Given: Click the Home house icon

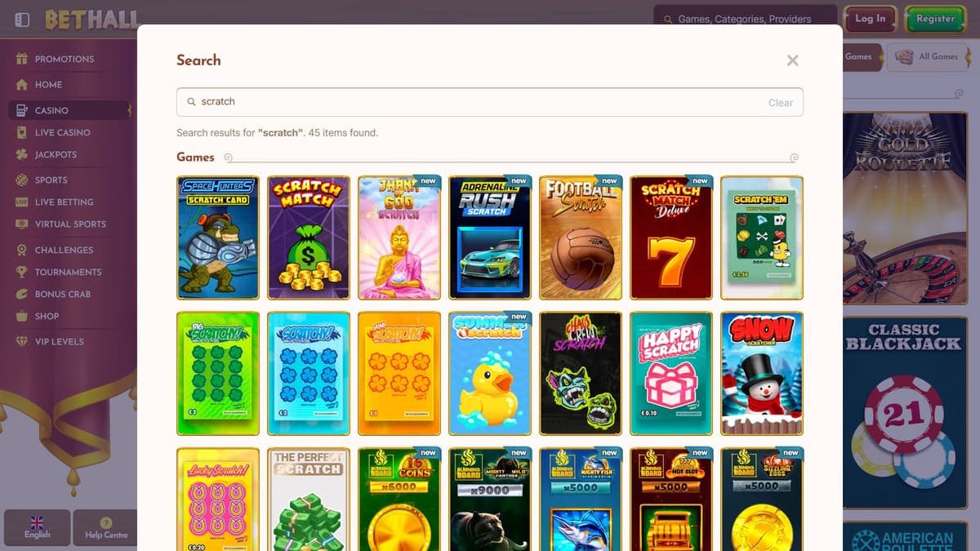Looking at the screenshot, I should coord(21,84).
